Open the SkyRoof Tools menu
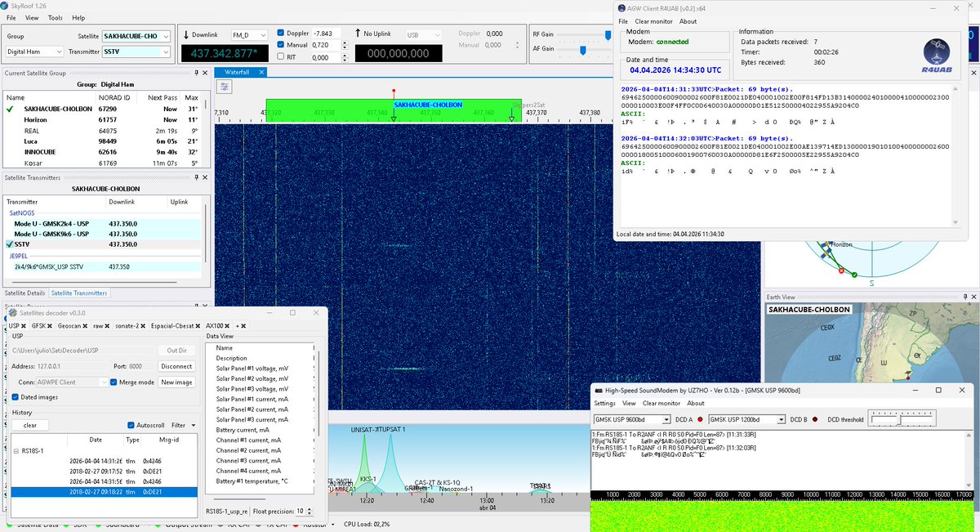980x532 pixels. pos(55,17)
